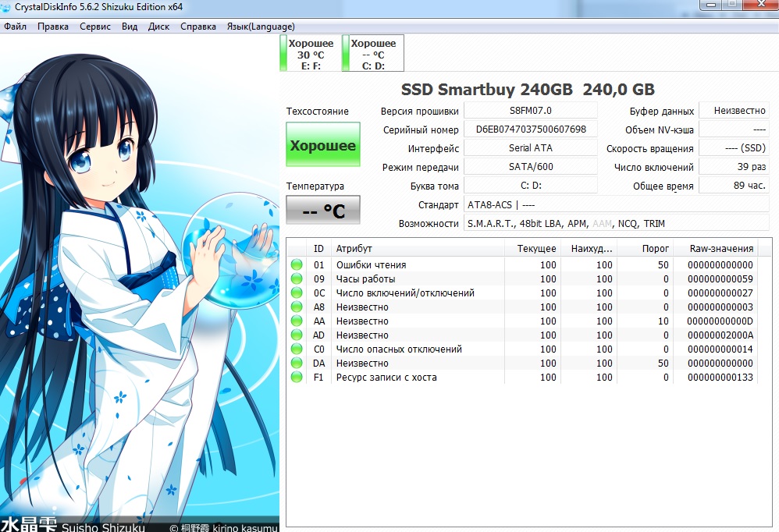Viewport: 779px width, 532px height.
Task: Click the Возможности features field
Action: click(616, 223)
